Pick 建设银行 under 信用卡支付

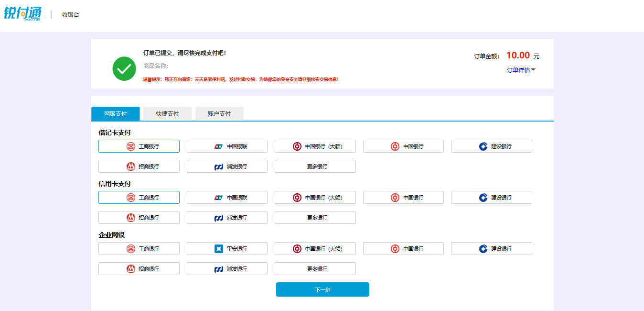(492, 198)
